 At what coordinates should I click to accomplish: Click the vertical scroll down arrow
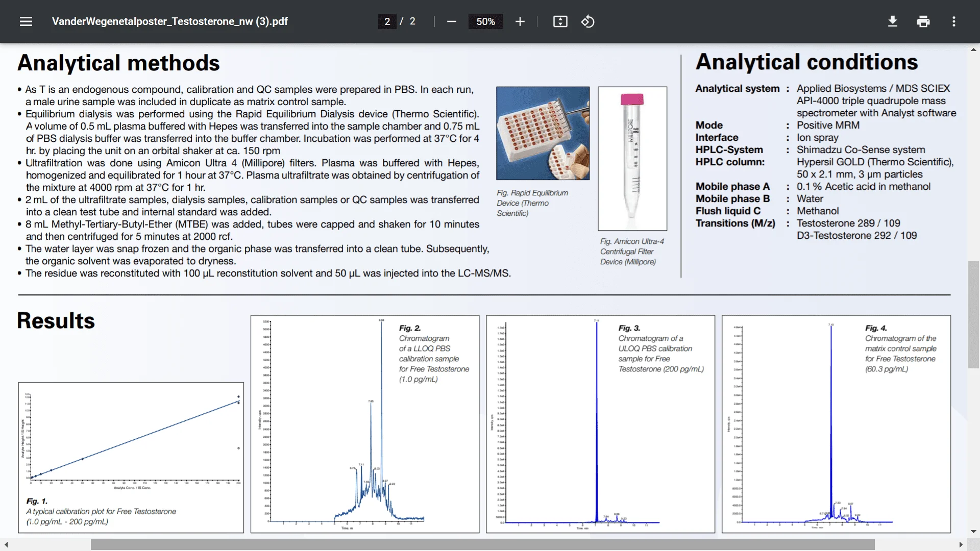tap(973, 531)
